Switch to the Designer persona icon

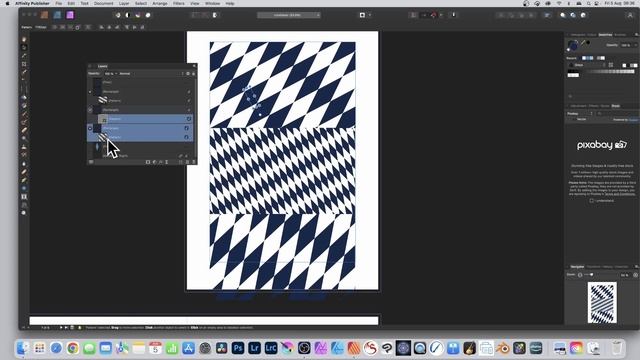click(x=57, y=15)
